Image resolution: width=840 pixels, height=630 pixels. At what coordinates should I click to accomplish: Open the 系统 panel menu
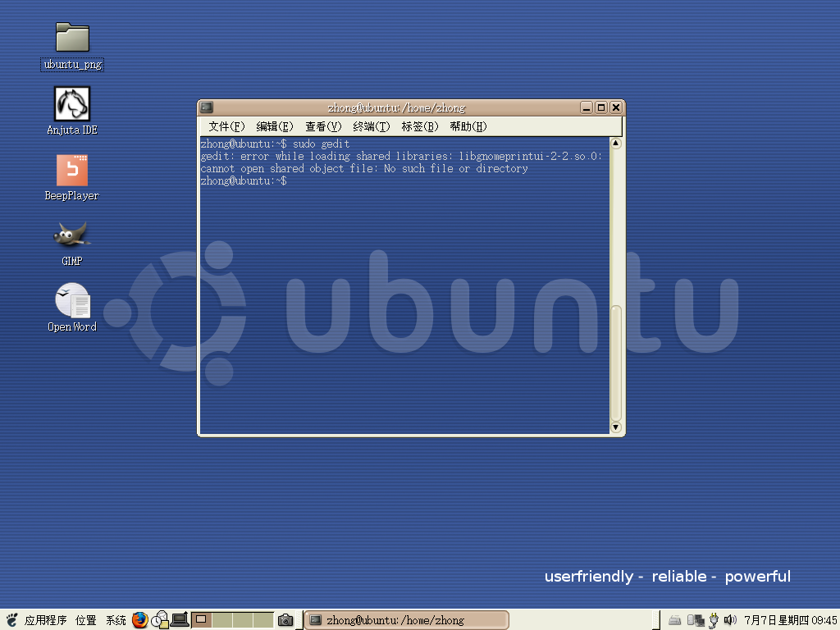click(116, 620)
